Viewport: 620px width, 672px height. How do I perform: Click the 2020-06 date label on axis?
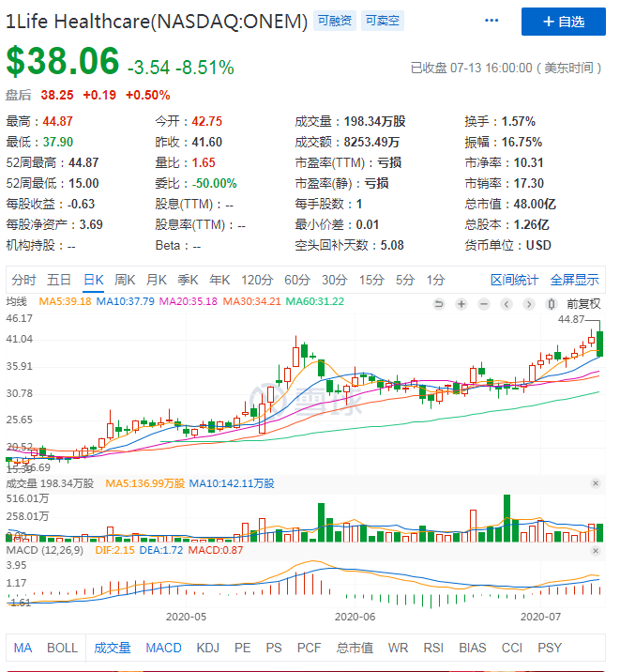pos(355,617)
